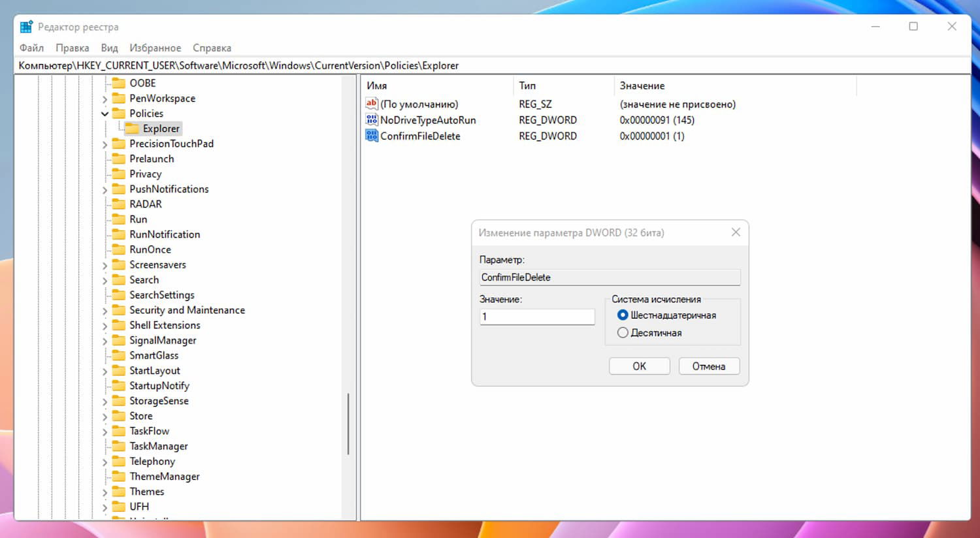Select the Telephony tree label
Viewport: 980px width, 538px height.
pyautogui.click(x=152, y=461)
